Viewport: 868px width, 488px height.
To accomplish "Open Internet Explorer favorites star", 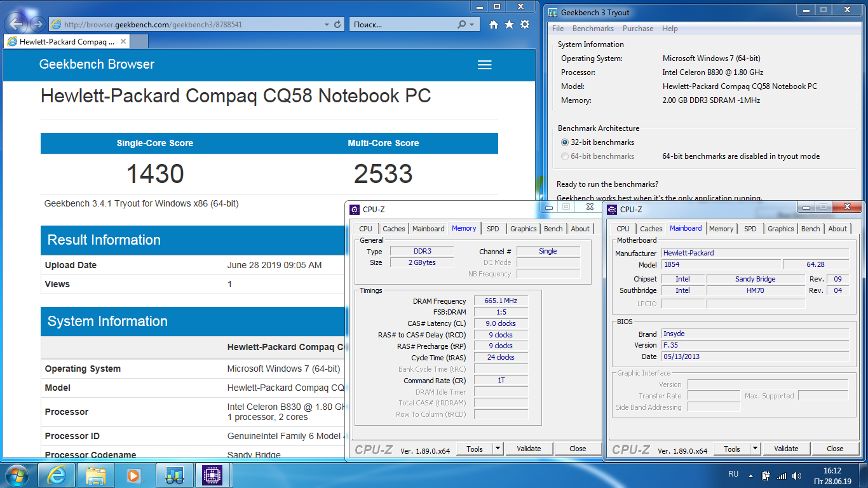I will 509,24.
